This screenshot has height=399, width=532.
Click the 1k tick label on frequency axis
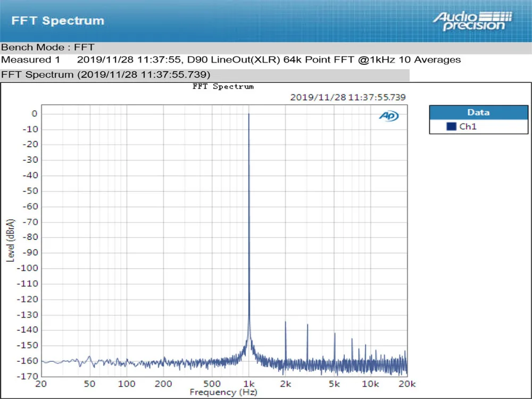[x=248, y=384]
